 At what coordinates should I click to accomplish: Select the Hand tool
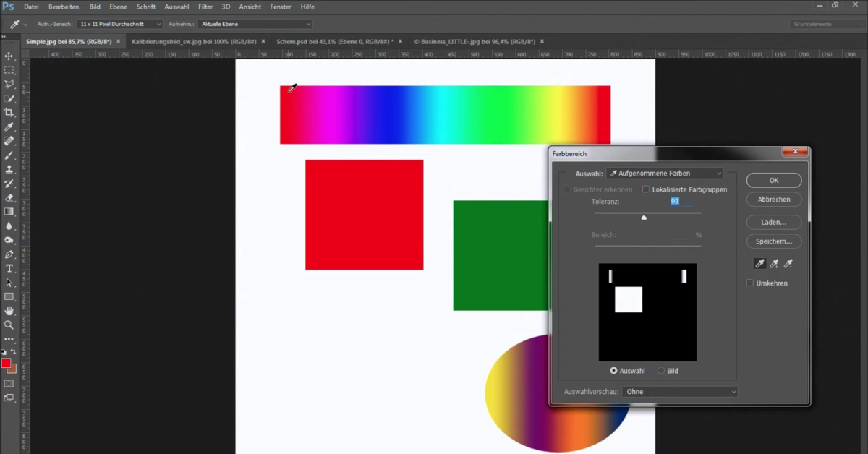pos(9,311)
